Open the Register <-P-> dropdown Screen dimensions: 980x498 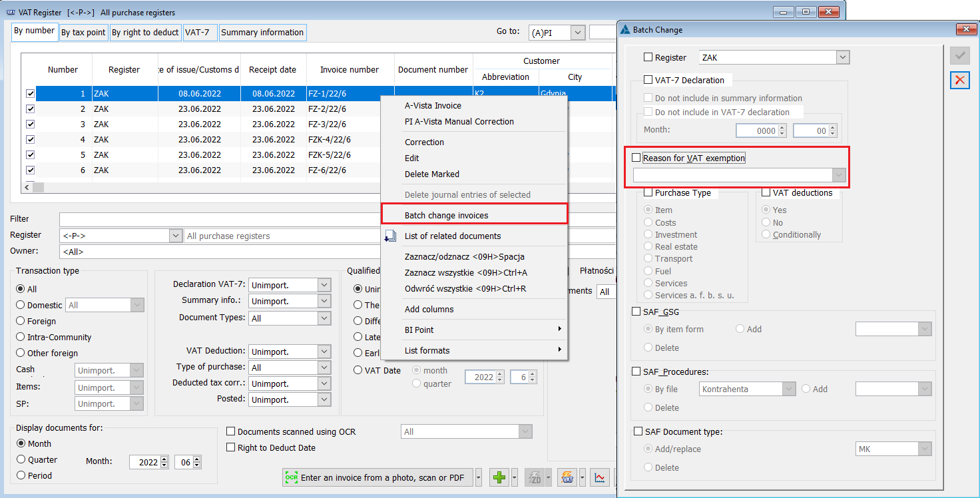pyautogui.click(x=176, y=236)
